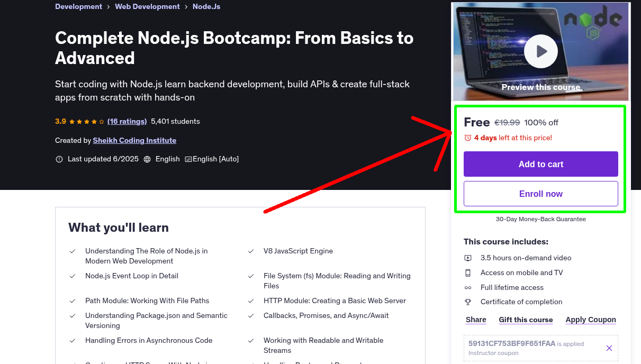Click Preview this course label
This screenshot has height=364, width=641.
pyautogui.click(x=541, y=87)
